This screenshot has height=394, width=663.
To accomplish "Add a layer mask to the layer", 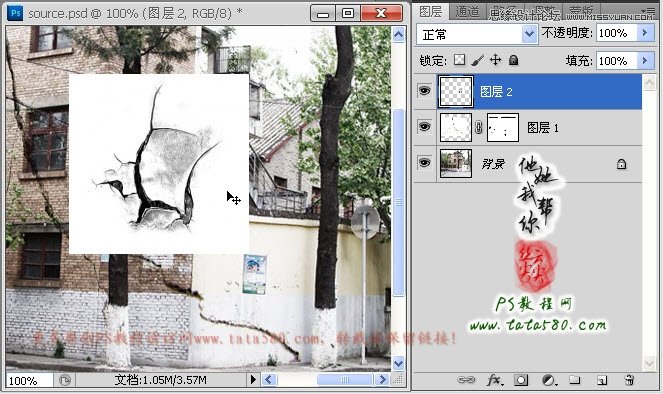I will click(x=521, y=380).
